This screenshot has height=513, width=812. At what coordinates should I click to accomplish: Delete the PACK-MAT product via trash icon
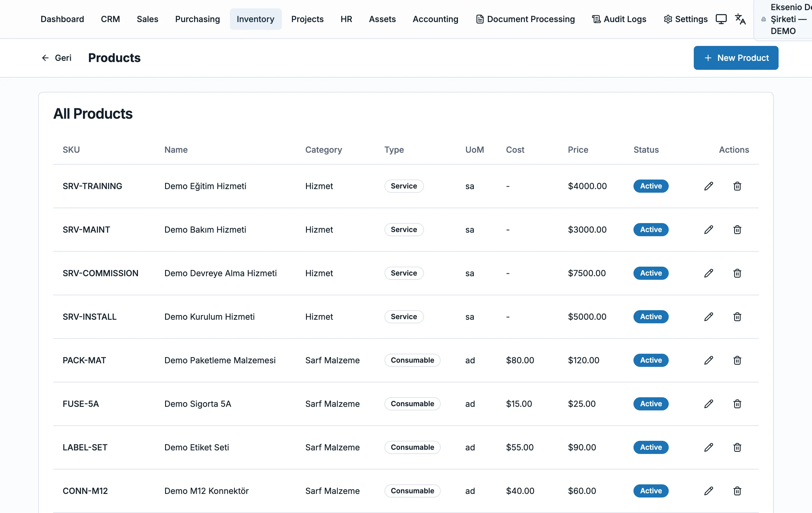(737, 360)
